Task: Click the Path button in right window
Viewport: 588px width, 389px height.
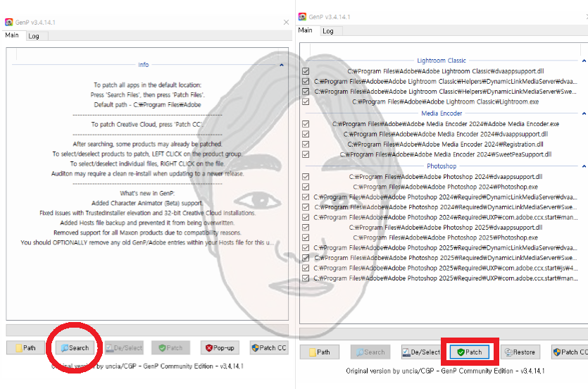Action: click(x=320, y=352)
